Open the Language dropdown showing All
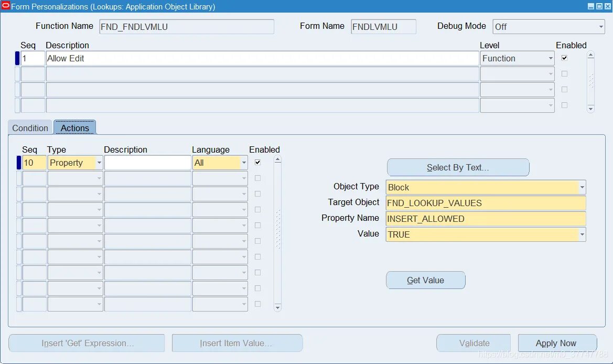The height and width of the screenshot is (364, 613). [244, 163]
